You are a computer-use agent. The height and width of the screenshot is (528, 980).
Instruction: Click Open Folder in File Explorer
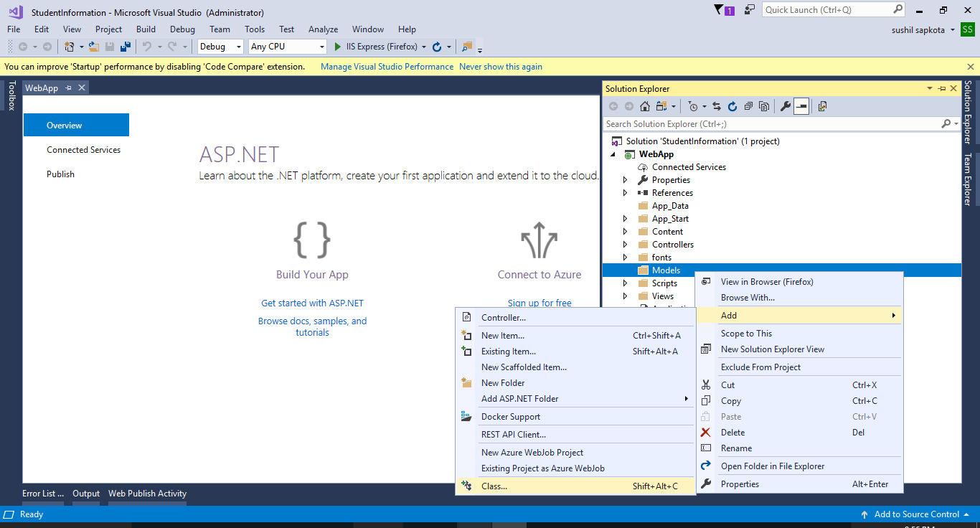[799, 466]
